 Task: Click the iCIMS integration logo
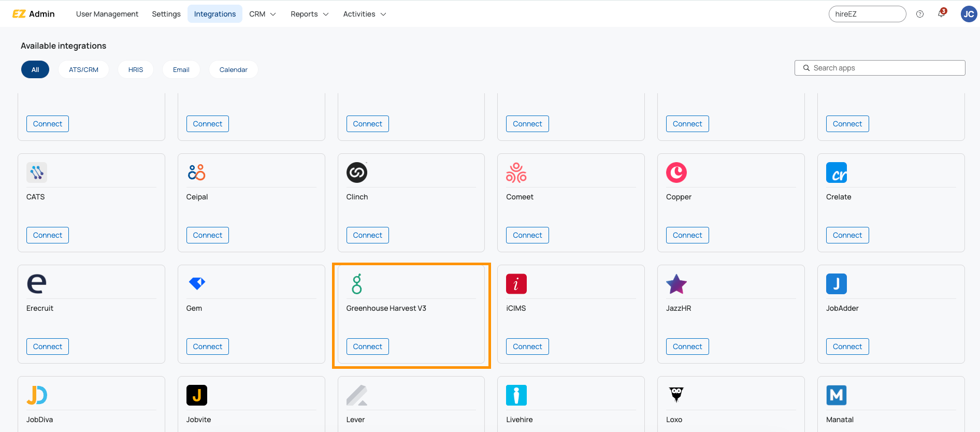click(x=516, y=284)
